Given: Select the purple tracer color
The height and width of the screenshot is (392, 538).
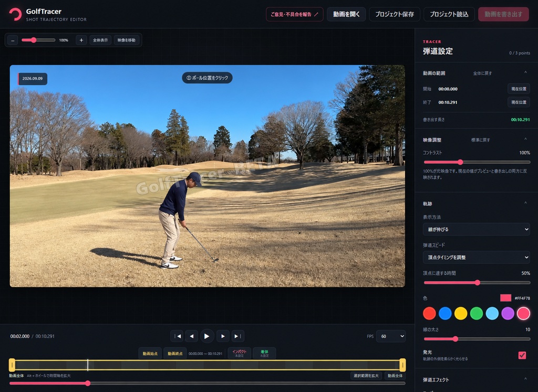Looking at the screenshot, I should click(x=508, y=313).
